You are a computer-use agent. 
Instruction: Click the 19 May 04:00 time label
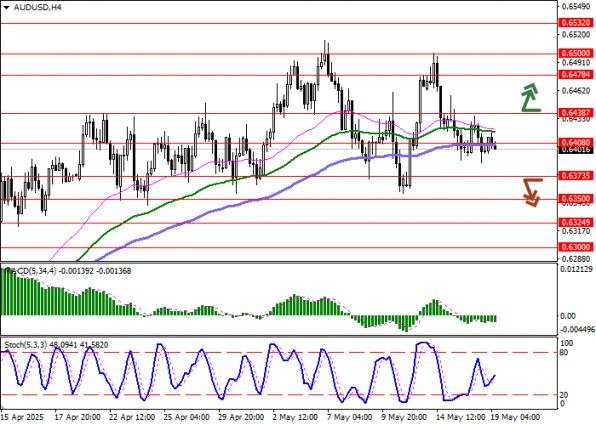pyautogui.click(x=516, y=417)
